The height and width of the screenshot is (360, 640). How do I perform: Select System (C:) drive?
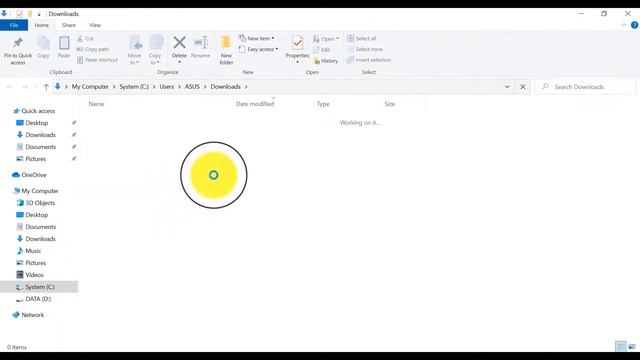point(40,287)
